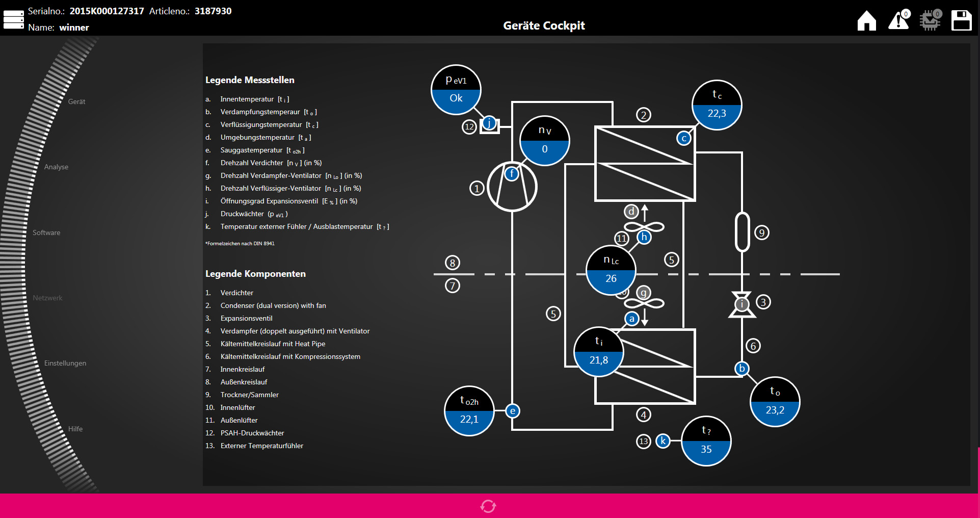The width and height of the screenshot is (980, 518).
Task: Go to home screen via house icon
Action: 866,21
